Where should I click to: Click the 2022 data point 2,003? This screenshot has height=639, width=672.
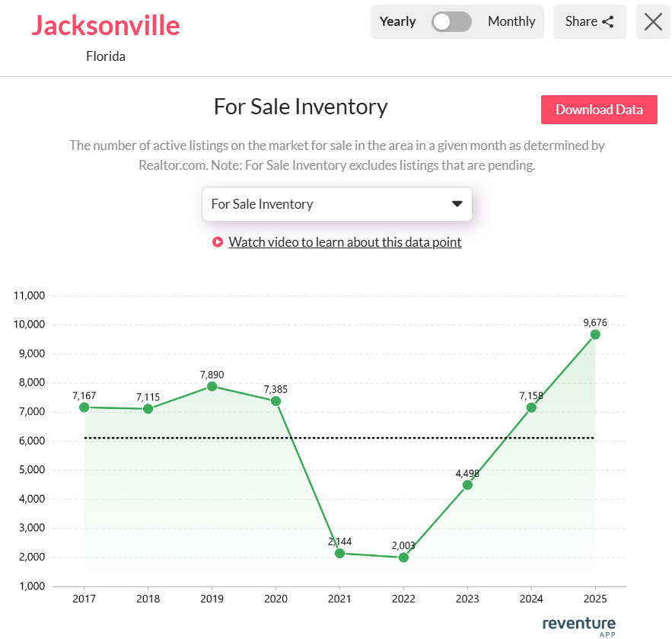click(x=403, y=558)
